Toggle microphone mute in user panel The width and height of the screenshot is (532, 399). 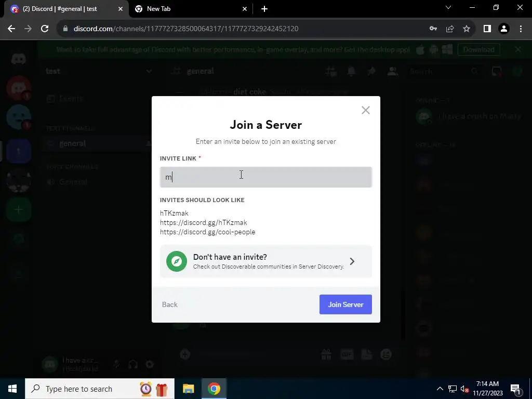(x=116, y=364)
